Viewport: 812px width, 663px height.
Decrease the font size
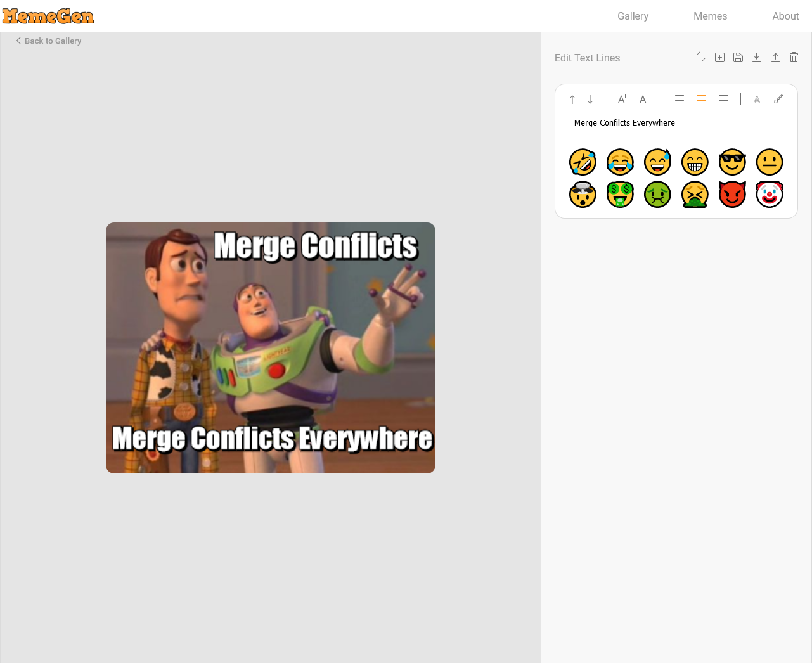coord(644,99)
